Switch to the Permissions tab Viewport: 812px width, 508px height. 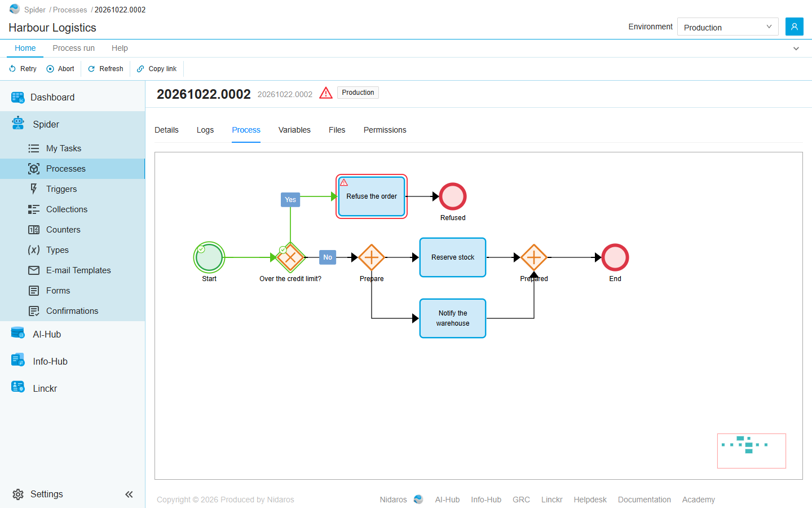pos(385,130)
